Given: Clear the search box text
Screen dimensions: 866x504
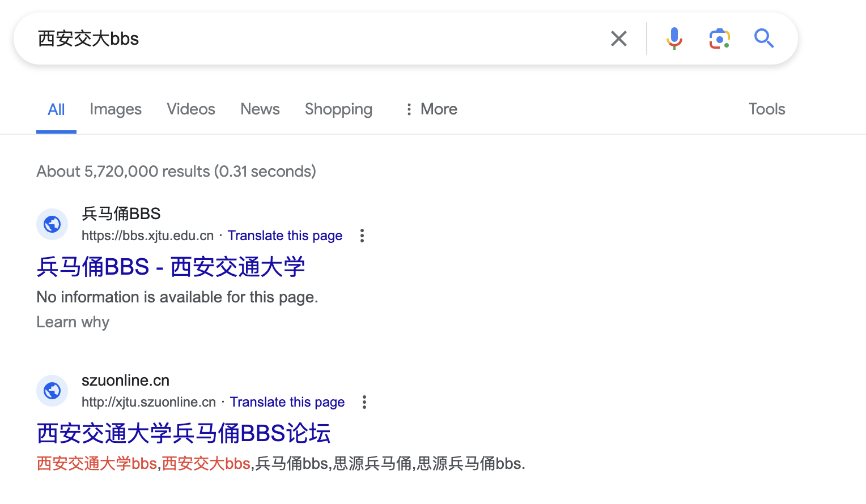Looking at the screenshot, I should (619, 39).
